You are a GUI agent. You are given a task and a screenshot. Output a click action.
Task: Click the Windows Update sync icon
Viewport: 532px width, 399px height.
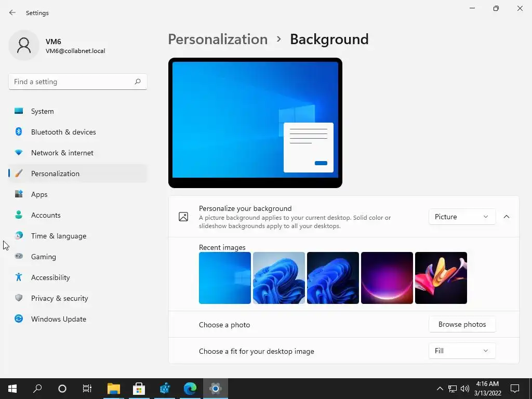tap(19, 318)
